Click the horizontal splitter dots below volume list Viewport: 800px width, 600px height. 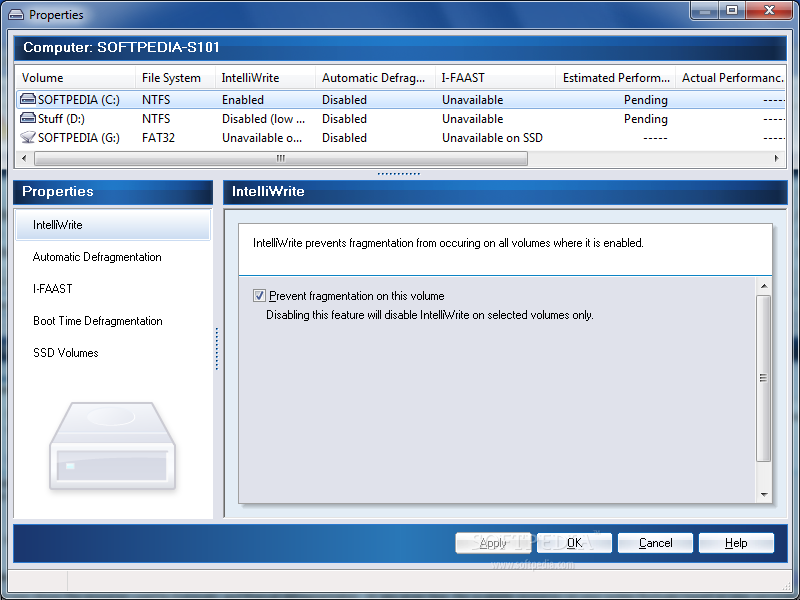[x=398, y=173]
